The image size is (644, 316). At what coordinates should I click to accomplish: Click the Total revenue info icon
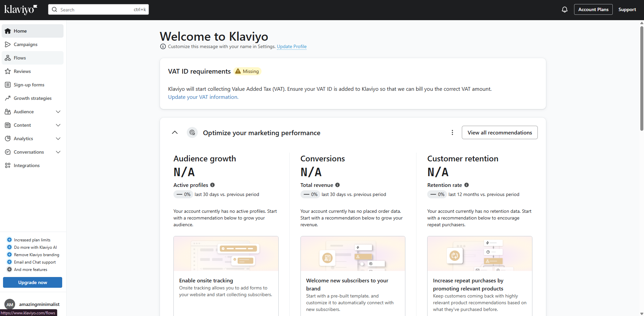tap(337, 185)
